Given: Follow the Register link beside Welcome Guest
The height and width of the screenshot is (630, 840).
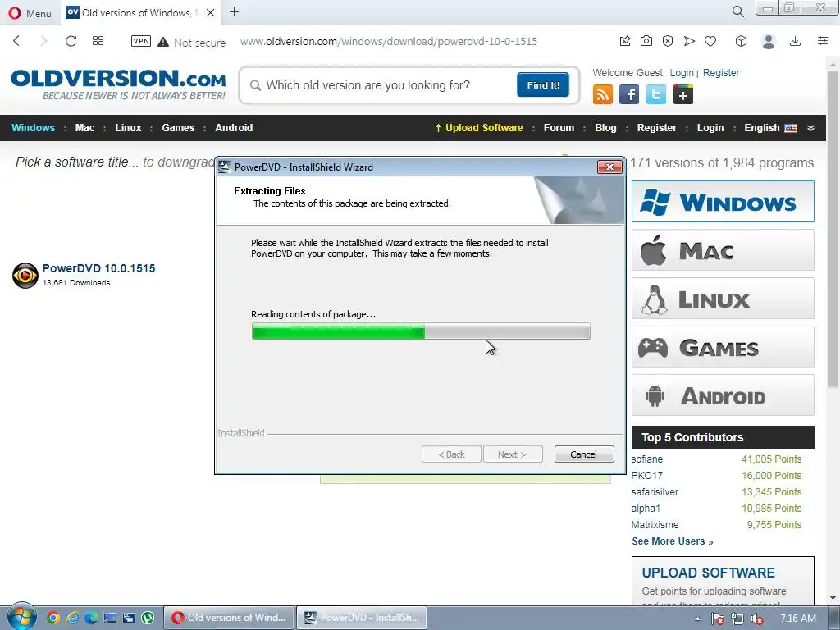Looking at the screenshot, I should [x=721, y=73].
